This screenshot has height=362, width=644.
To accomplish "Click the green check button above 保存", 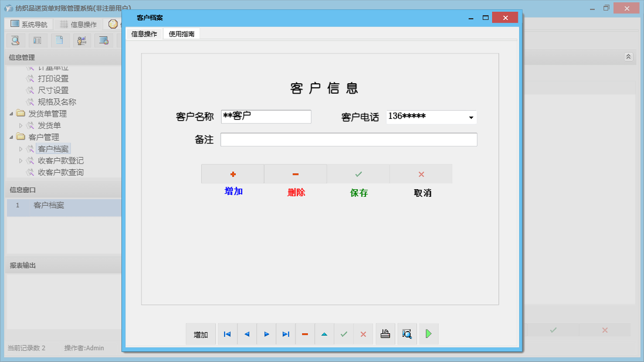I will [x=358, y=174].
